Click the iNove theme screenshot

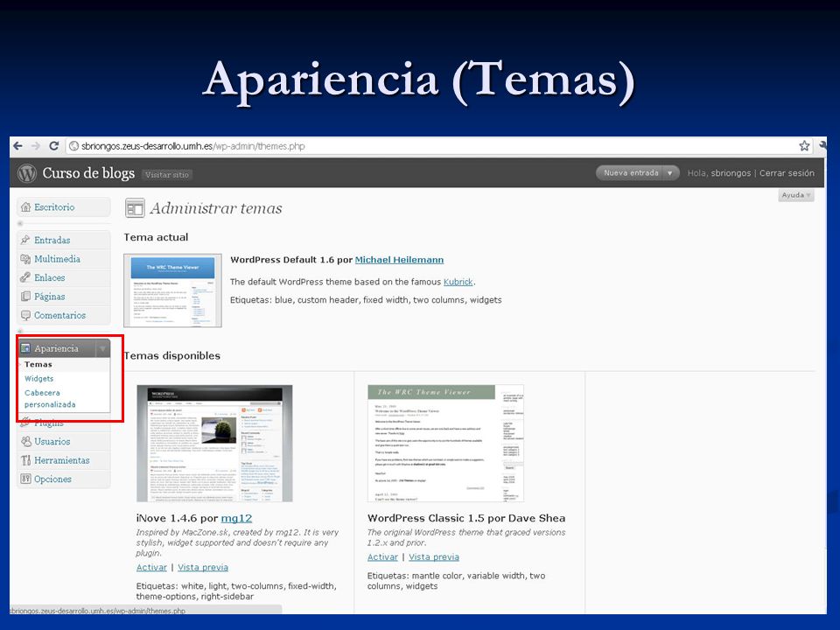pos(214,444)
